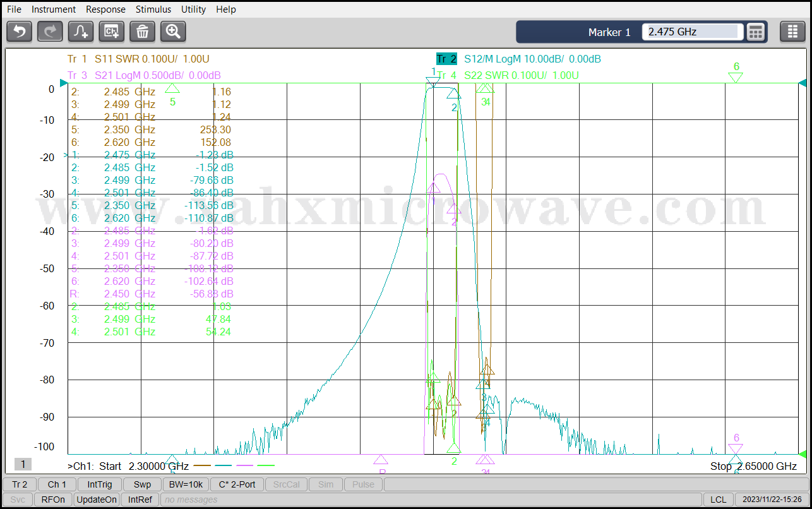Toggle the RFOn power button
This screenshot has width=812, height=509.
(53, 500)
